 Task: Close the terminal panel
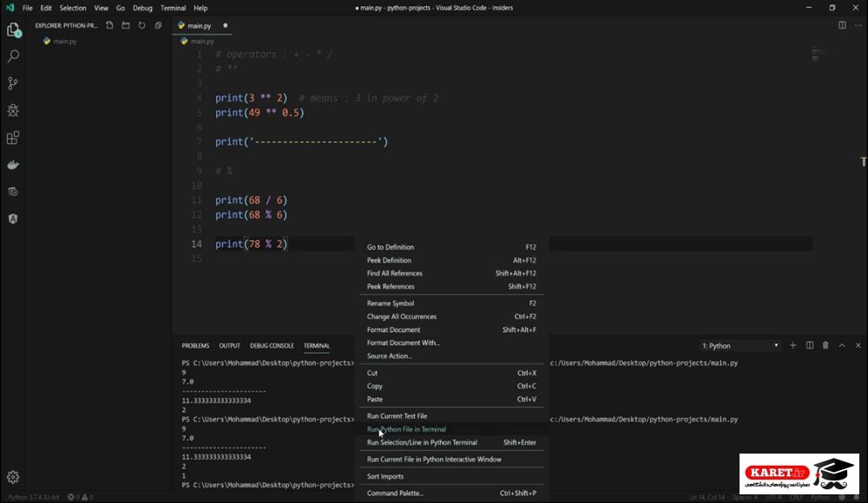tap(858, 345)
